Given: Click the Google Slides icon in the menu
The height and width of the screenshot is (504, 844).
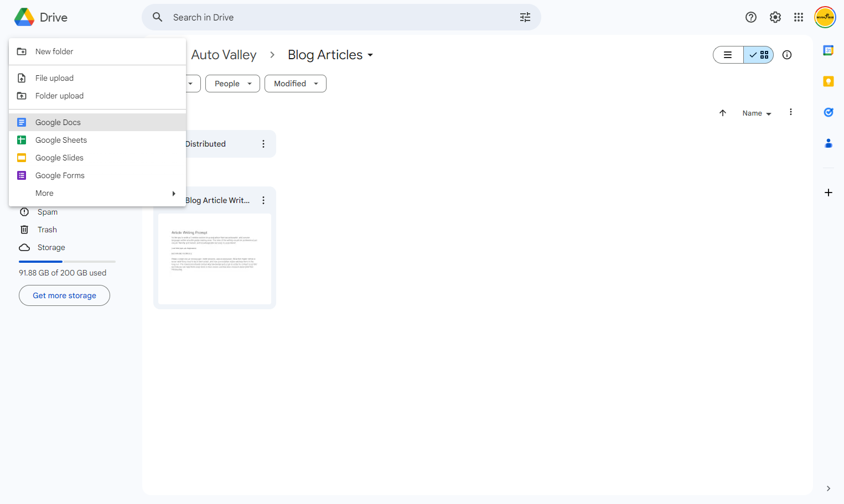Looking at the screenshot, I should (x=22, y=158).
